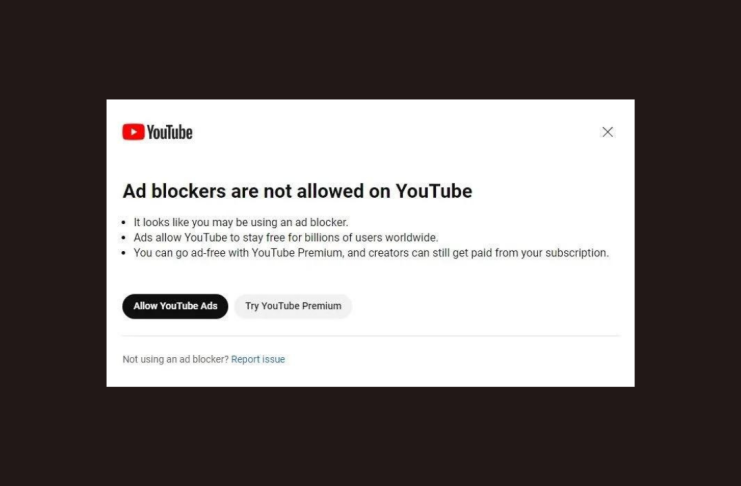Click the "Ads allow YouTube to stay free" line
This screenshot has width=741, height=486.
pos(286,237)
